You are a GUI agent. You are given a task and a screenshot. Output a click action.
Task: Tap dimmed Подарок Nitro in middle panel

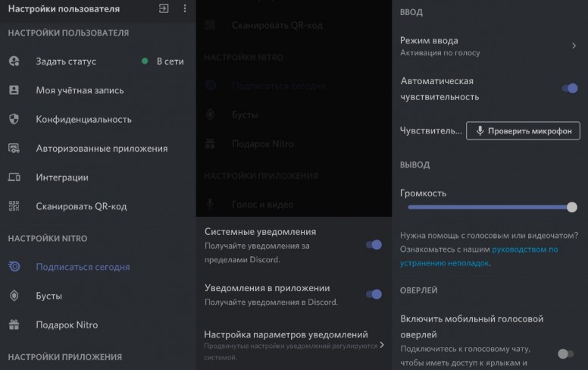pos(263,144)
